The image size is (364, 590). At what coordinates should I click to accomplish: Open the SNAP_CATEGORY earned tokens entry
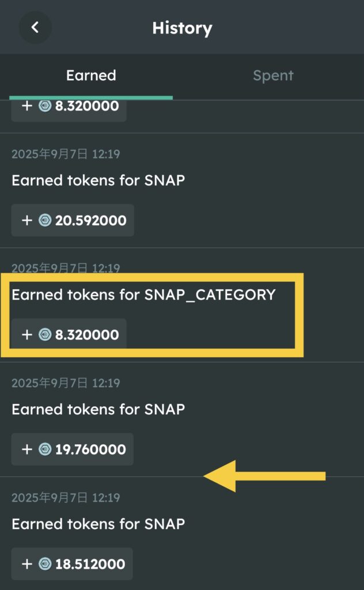(x=143, y=295)
